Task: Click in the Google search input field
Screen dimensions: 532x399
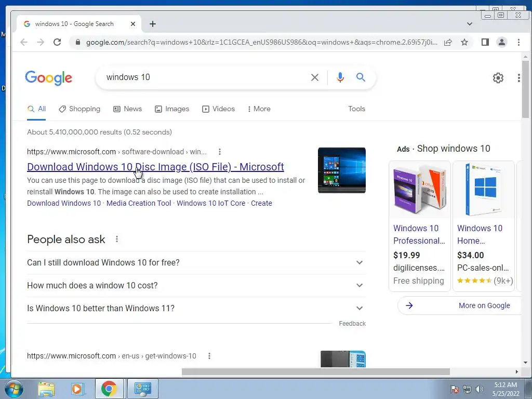Action: coord(204,77)
